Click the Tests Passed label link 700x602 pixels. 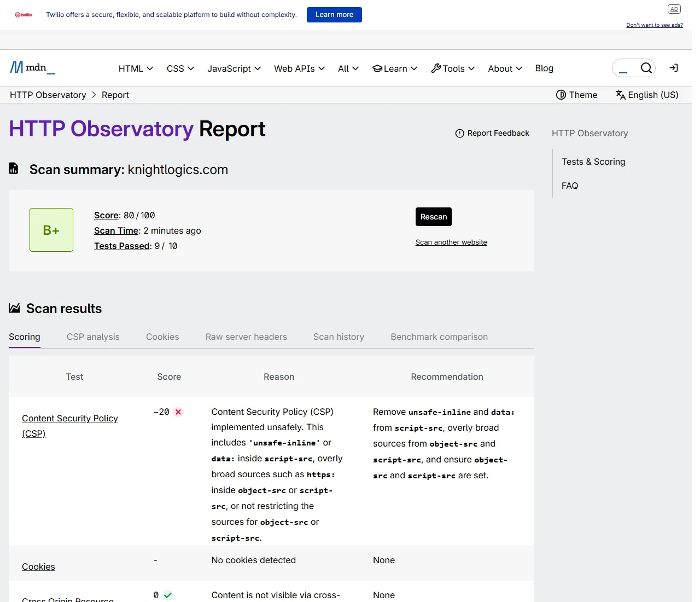[121, 246]
